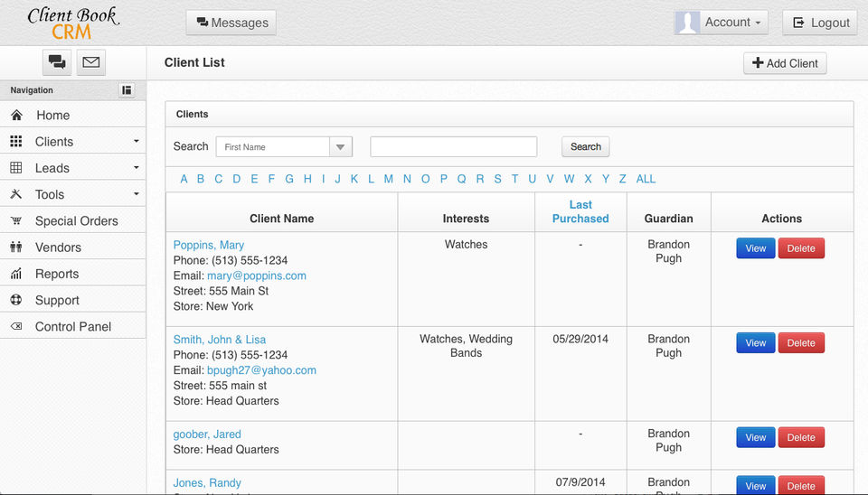
Task: Click the Interests column header
Action: click(x=466, y=219)
